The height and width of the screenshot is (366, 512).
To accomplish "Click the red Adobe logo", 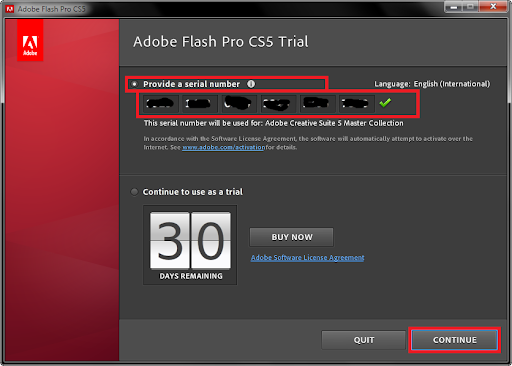I will click(x=30, y=40).
